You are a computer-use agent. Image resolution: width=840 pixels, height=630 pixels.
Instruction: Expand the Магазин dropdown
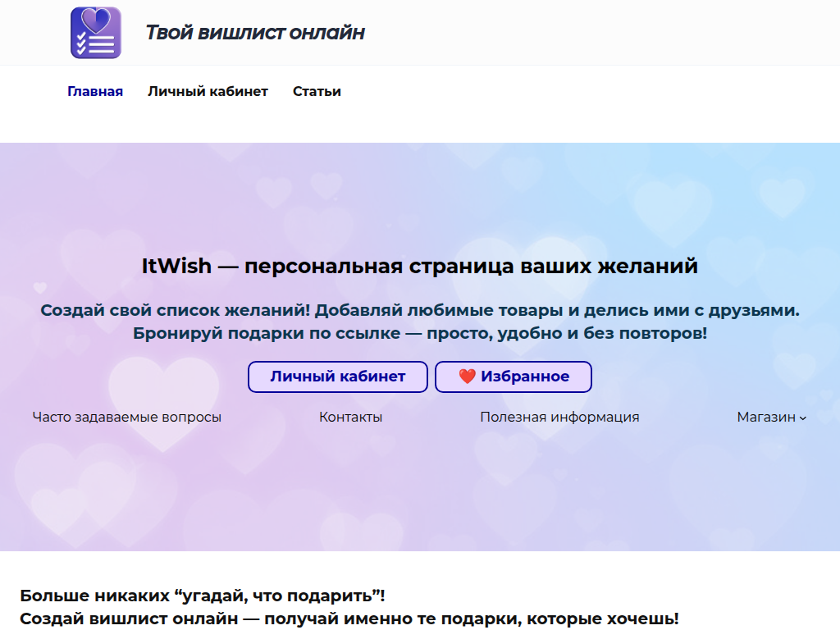(x=767, y=417)
